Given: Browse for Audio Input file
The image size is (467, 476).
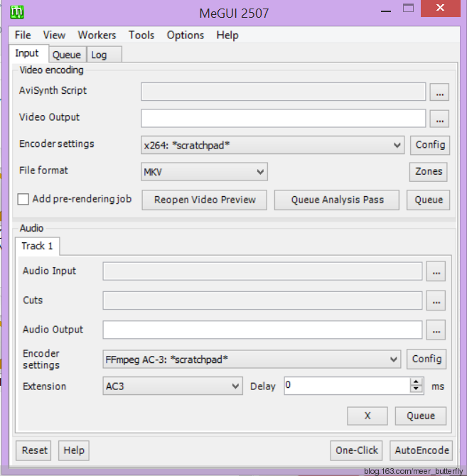Looking at the screenshot, I should point(436,271).
